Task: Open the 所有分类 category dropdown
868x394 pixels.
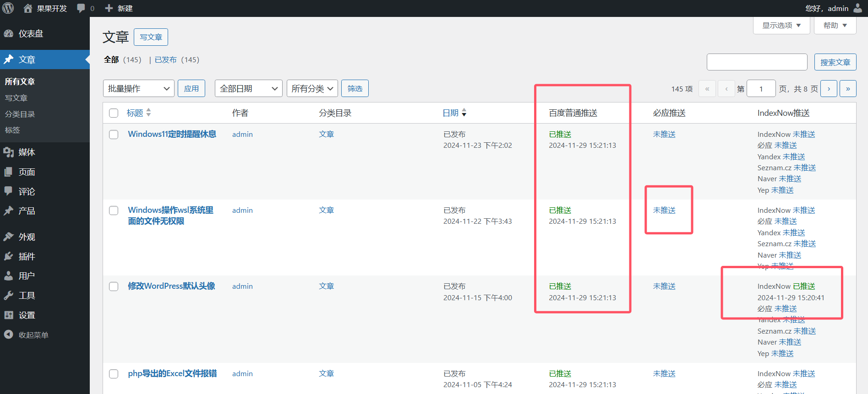Action: coord(312,88)
